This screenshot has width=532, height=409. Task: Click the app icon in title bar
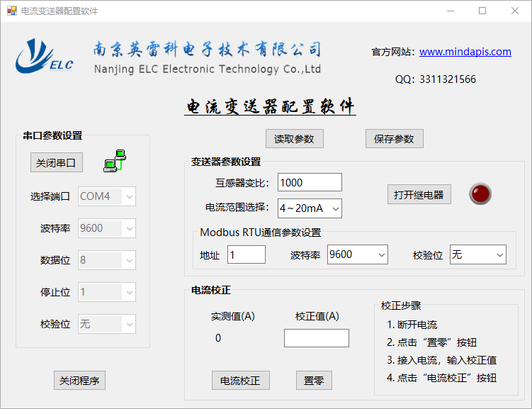[x=11, y=11]
